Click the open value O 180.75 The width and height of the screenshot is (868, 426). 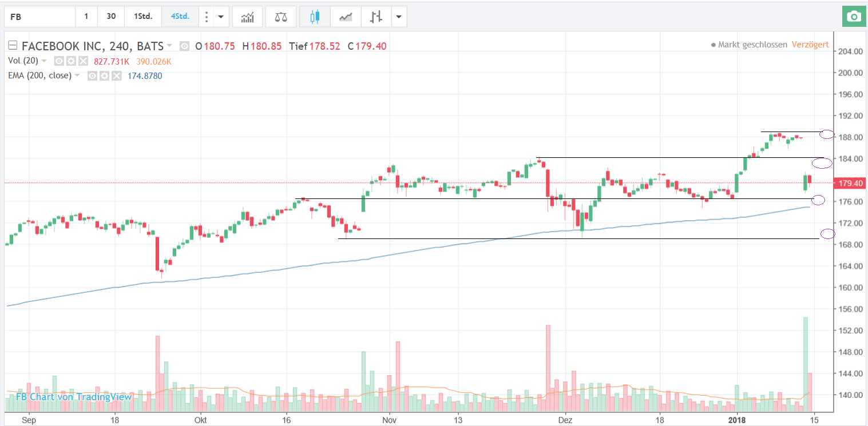pos(215,46)
